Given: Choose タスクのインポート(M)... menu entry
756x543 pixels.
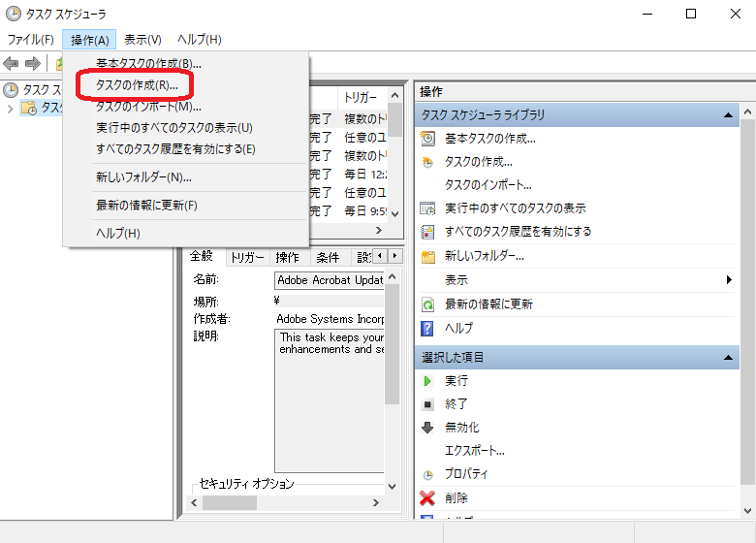Looking at the screenshot, I should [148, 107].
